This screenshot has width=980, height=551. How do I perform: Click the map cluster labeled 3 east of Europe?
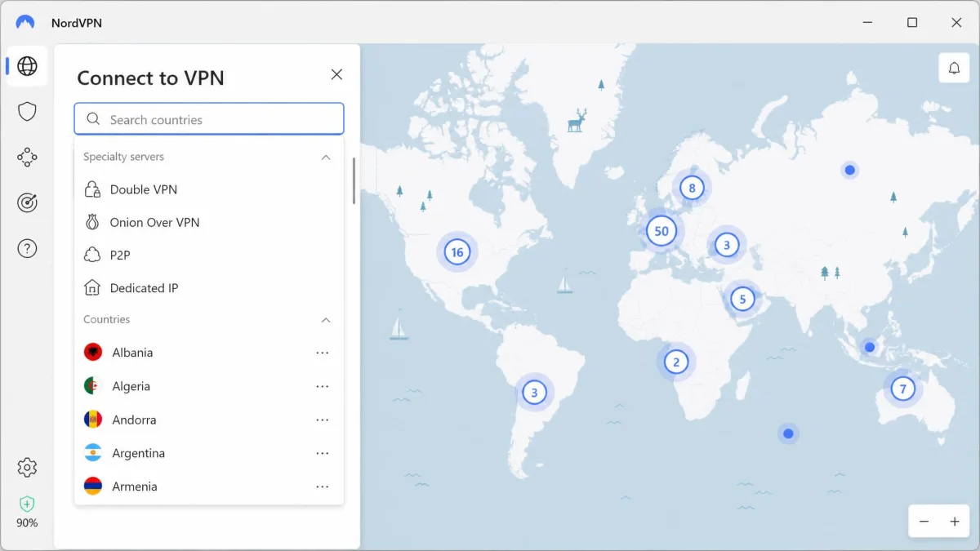pyautogui.click(x=726, y=244)
